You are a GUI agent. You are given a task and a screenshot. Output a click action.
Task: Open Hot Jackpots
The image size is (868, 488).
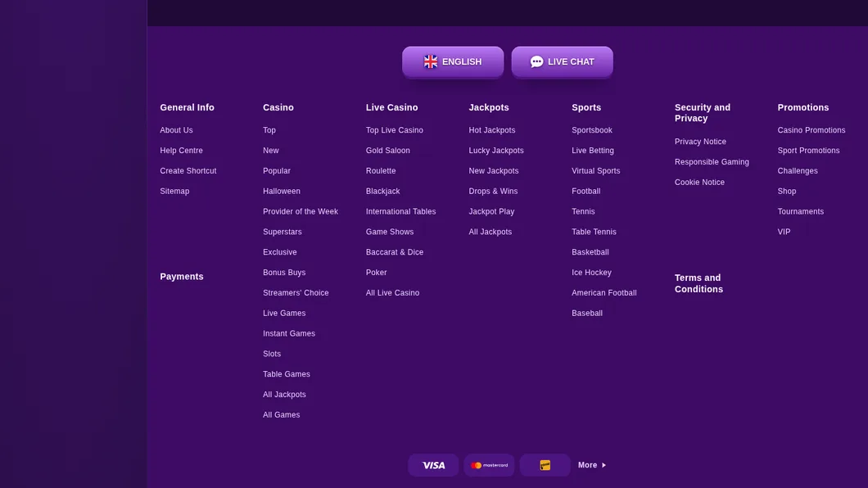point(491,130)
